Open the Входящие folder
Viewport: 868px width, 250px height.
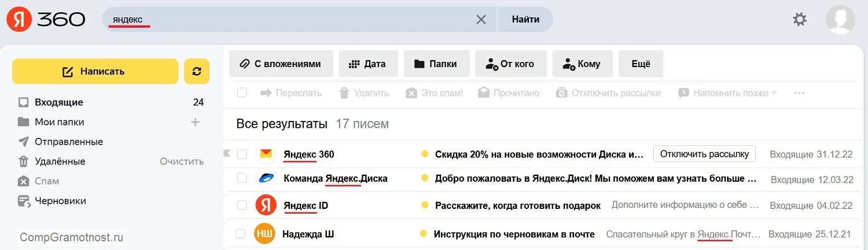pos(59,102)
